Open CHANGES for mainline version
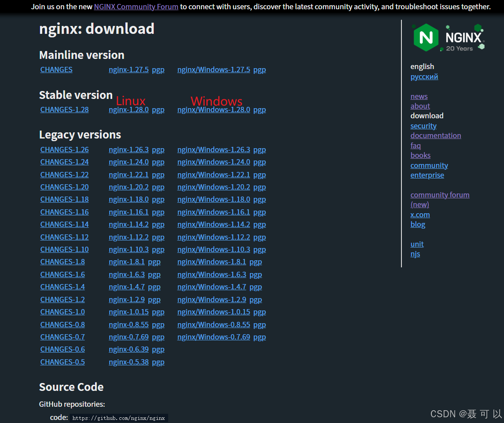 pyautogui.click(x=56, y=69)
